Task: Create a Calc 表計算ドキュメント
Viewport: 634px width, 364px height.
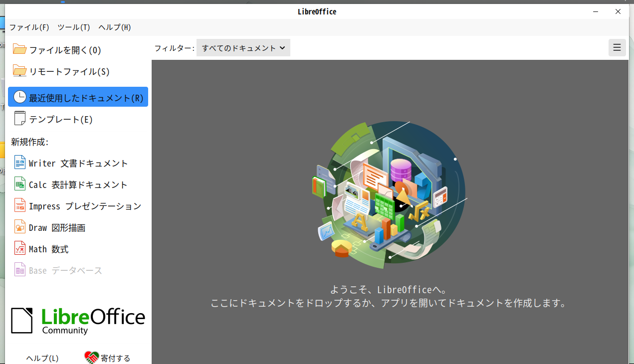Action: pos(78,184)
